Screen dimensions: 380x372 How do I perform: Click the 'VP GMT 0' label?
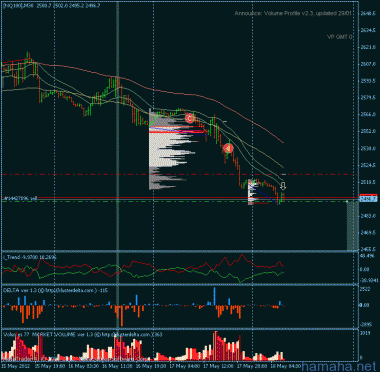coord(340,37)
